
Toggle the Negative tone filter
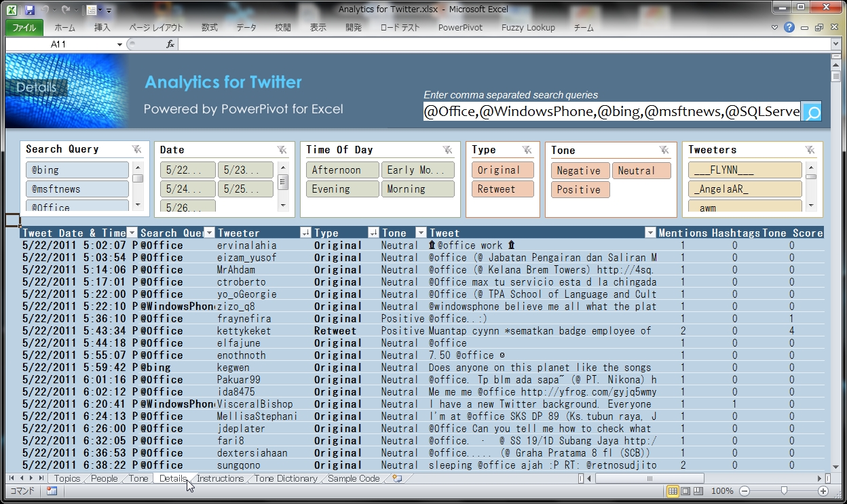click(580, 170)
